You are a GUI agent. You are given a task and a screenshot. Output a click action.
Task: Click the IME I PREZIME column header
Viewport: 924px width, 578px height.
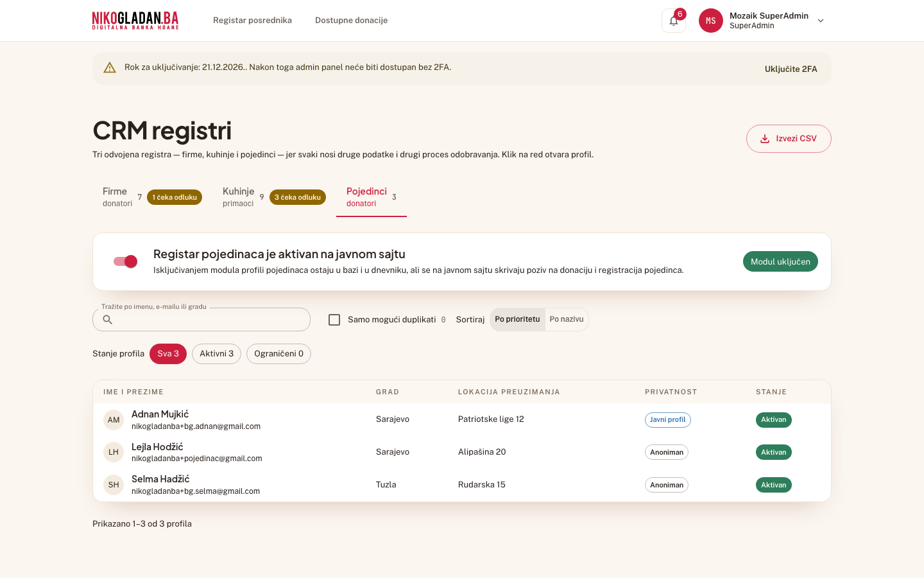coord(133,392)
